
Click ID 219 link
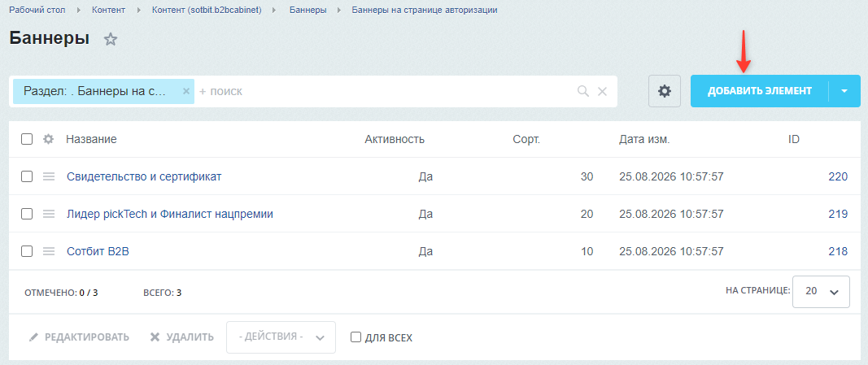[x=838, y=214]
